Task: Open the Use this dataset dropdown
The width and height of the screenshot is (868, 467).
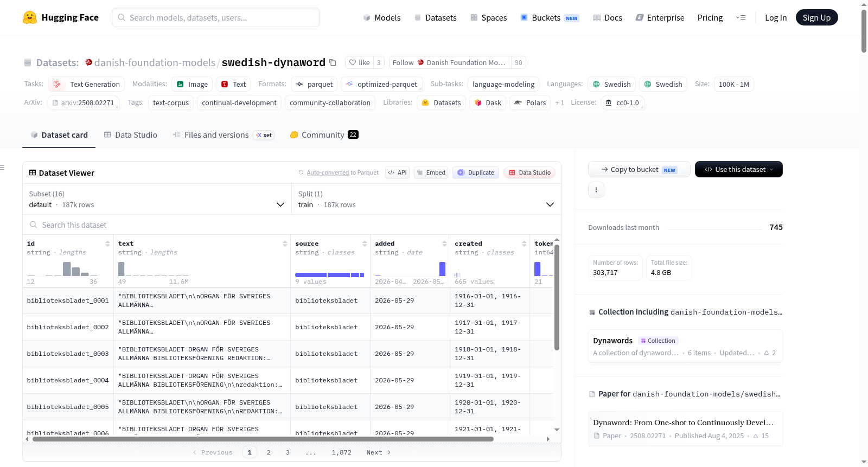Action: pyautogui.click(x=739, y=169)
